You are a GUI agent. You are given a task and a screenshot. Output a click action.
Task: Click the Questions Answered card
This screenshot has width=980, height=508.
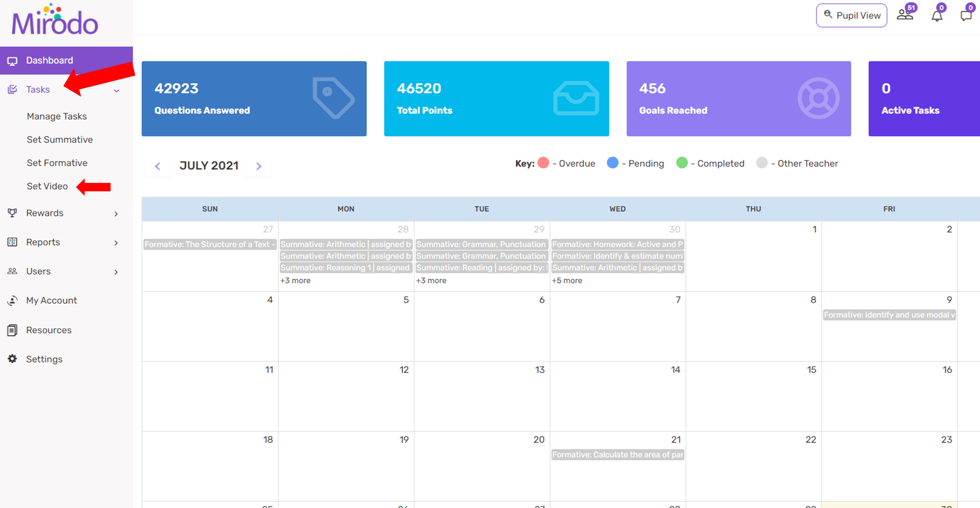coord(254,99)
